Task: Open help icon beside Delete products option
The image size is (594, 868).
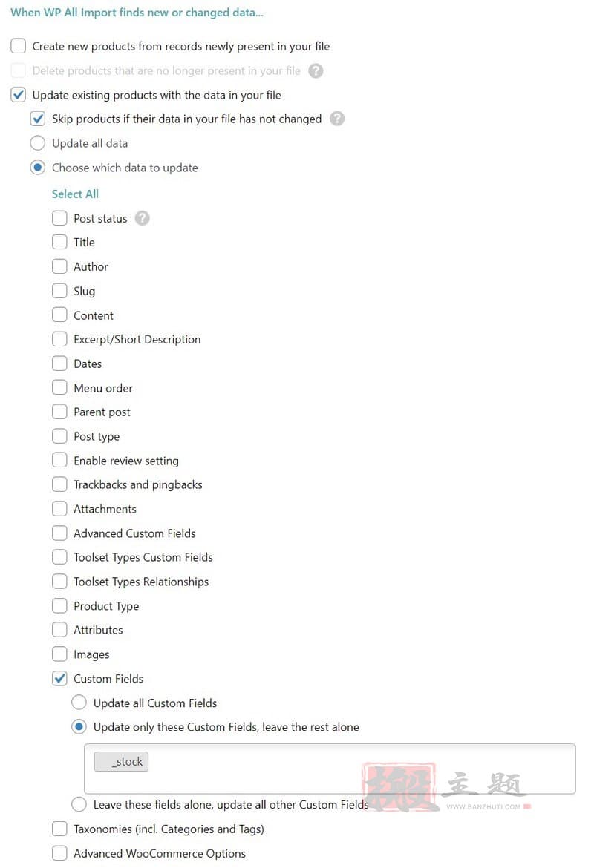Action: point(316,71)
